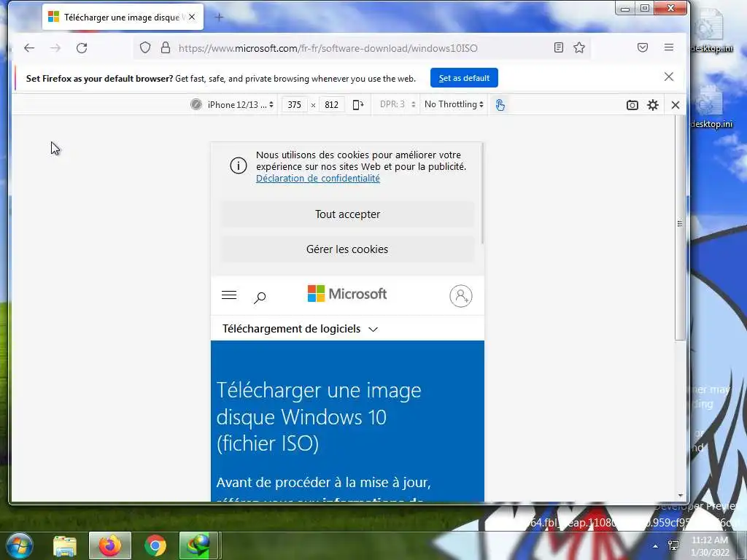Click Set as default button

click(x=464, y=78)
